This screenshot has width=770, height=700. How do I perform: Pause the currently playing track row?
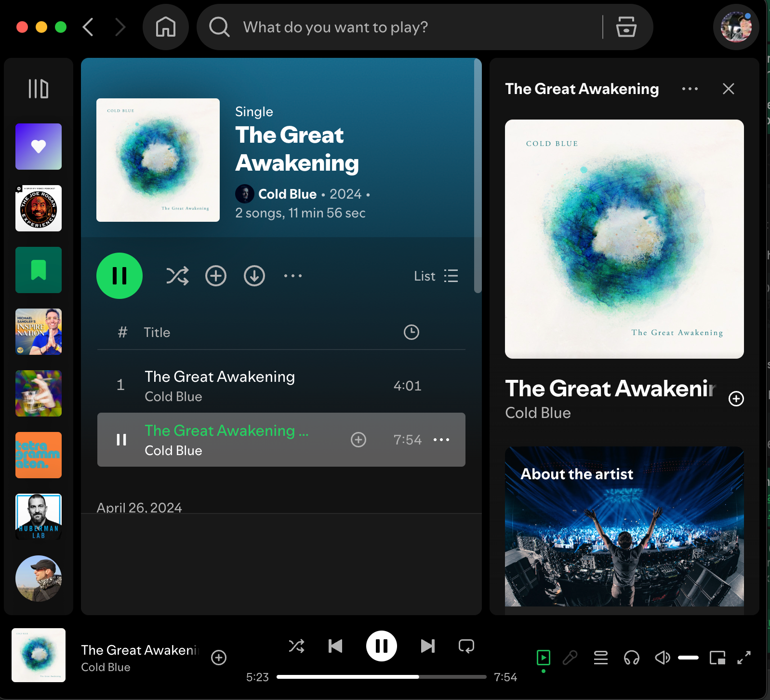121,440
